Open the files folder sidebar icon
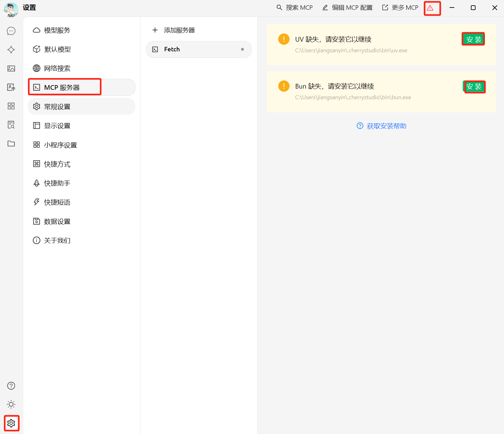This screenshot has height=434, width=504. 11,144
